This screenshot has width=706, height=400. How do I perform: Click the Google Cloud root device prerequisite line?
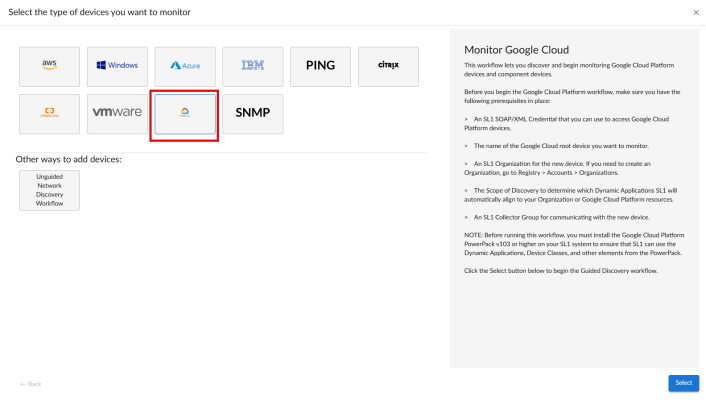click(557, 146)
